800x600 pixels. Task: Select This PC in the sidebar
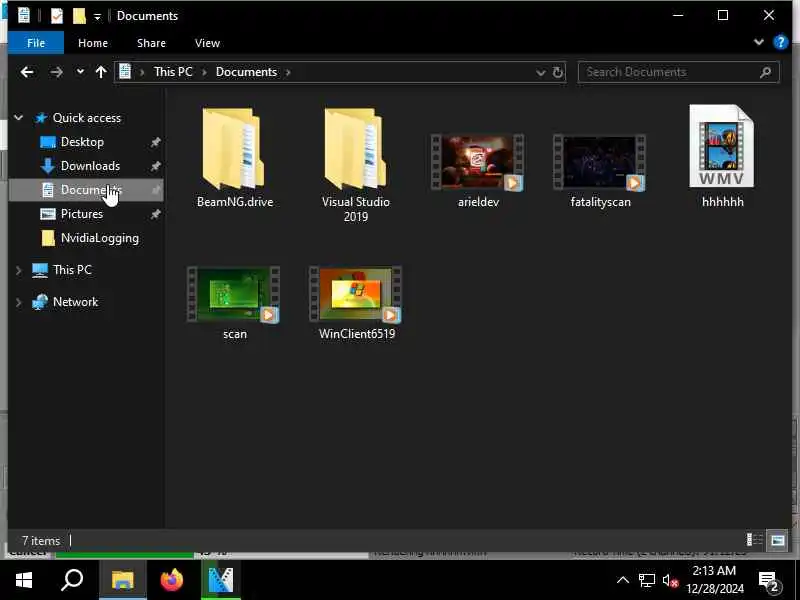[72, 270]
